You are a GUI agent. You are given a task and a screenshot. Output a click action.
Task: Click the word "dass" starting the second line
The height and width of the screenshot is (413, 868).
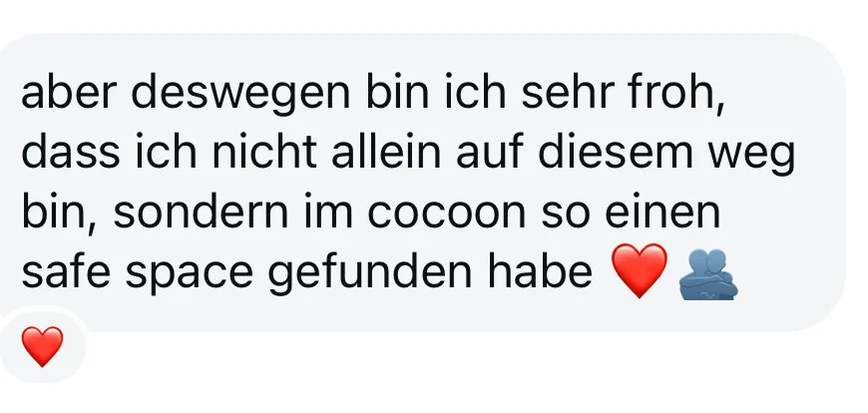[x=70, y=152]
